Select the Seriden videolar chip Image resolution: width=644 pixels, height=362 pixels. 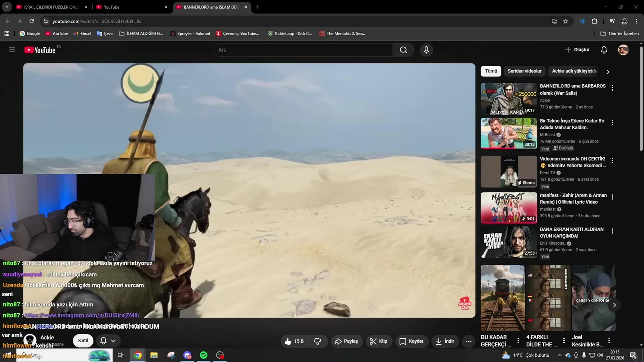point(524,71)
